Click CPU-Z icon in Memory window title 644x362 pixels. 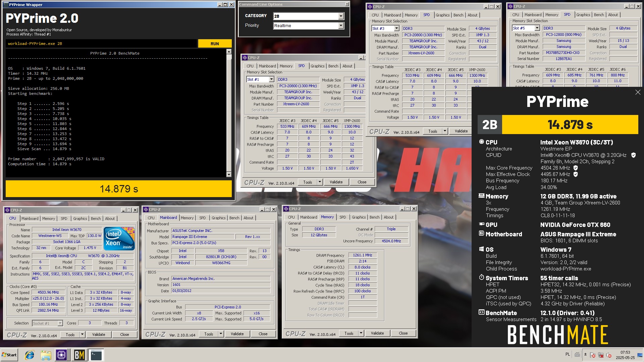[x=286, y=209]
